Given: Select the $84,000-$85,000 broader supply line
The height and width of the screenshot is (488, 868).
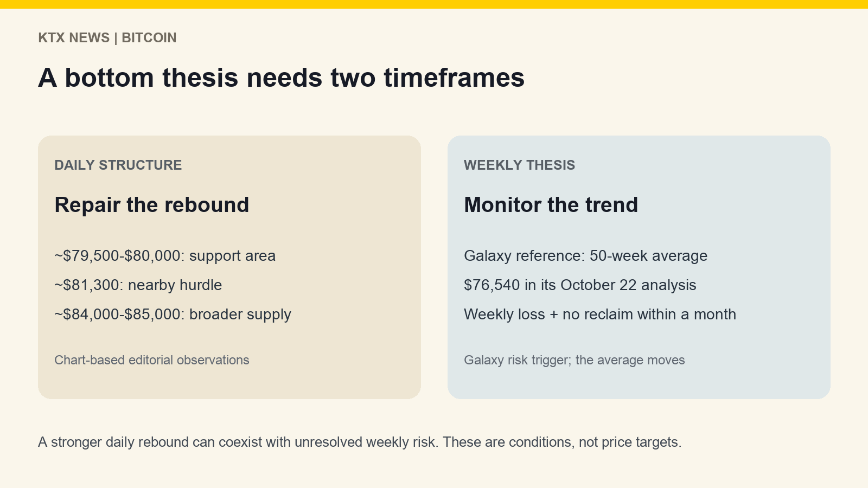Looking at the screenshot, I should point(173,314).
